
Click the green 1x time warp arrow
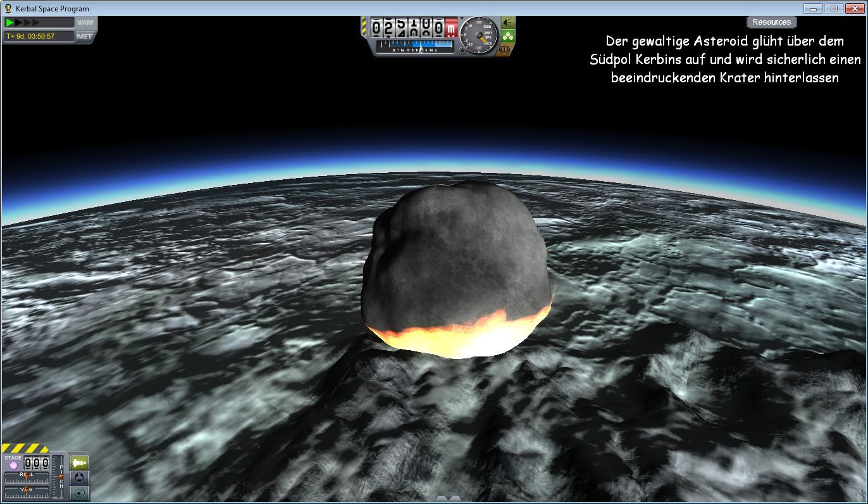coord(11,22)
